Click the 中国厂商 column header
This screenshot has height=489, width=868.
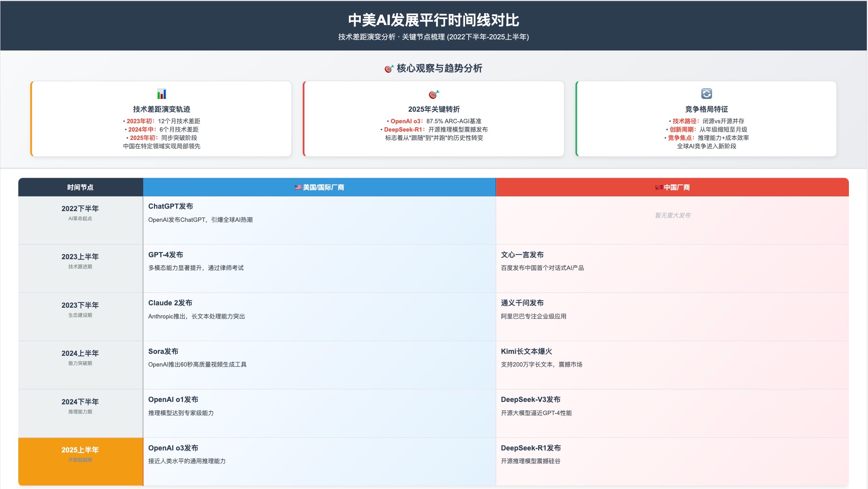[672, 187]
